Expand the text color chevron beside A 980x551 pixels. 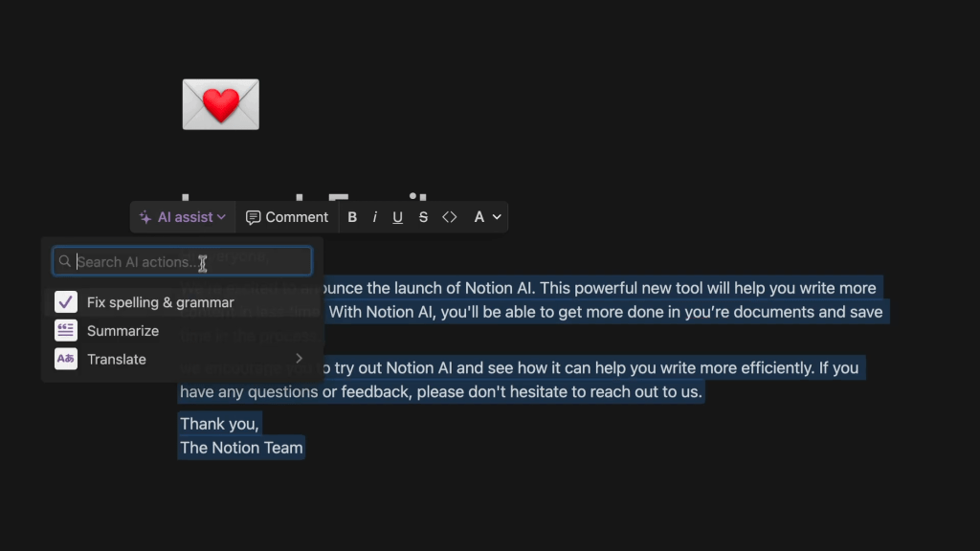(x=496, y=217)
